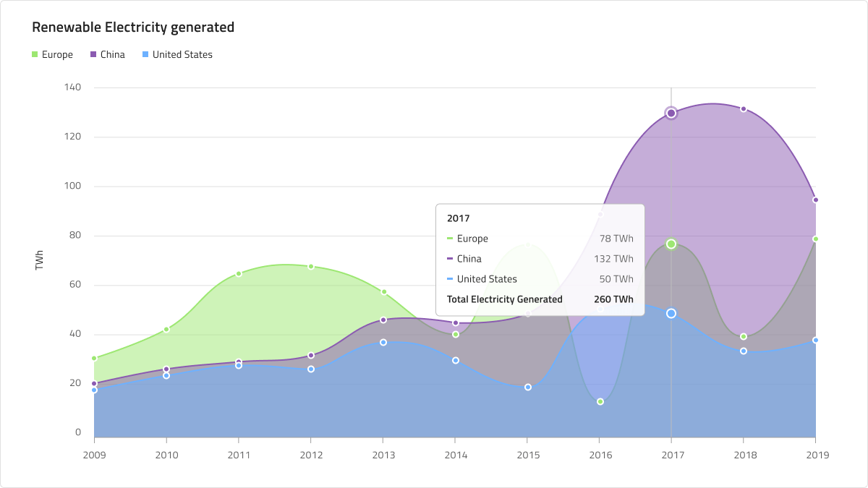Viewport: 868px width, 488px height.
Task: Click the Europe 2012 data point
Action: tap(311, 267)
